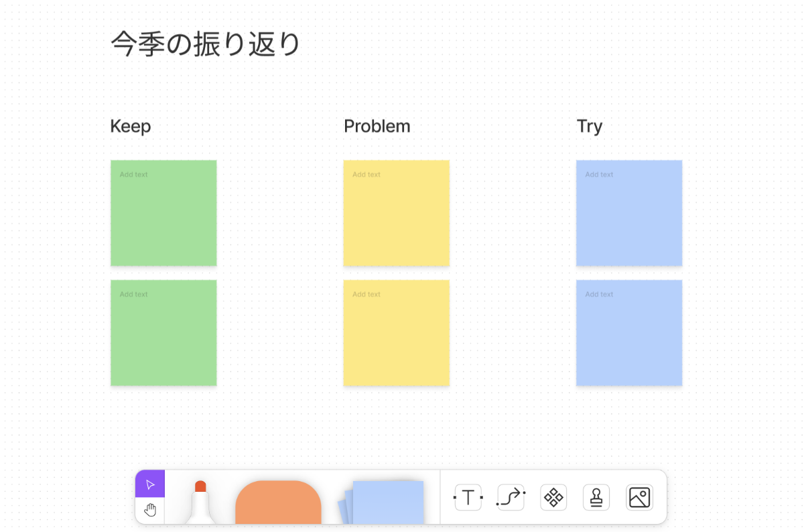Click the 今季の振り返り board title

[205, 44]
